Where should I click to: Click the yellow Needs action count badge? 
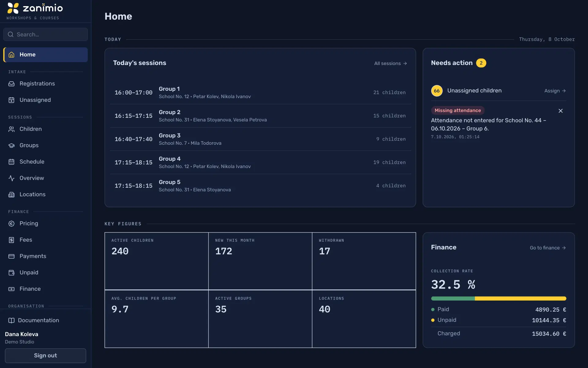point(481,63)
